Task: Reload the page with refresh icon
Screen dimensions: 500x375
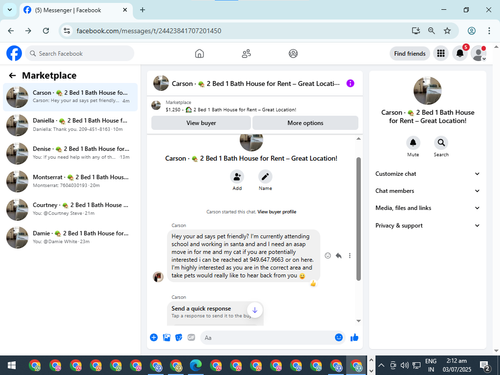Action: point(46,31)
